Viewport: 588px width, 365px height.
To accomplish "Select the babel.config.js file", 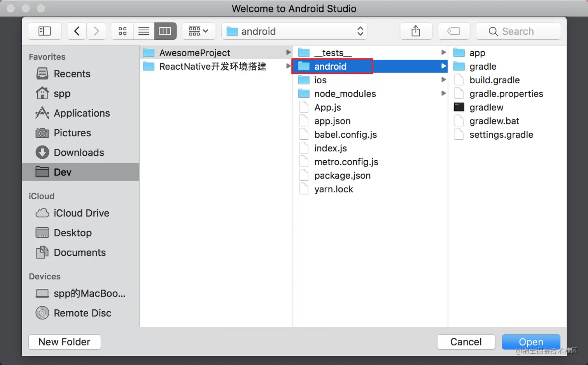I will pos(370,134).
